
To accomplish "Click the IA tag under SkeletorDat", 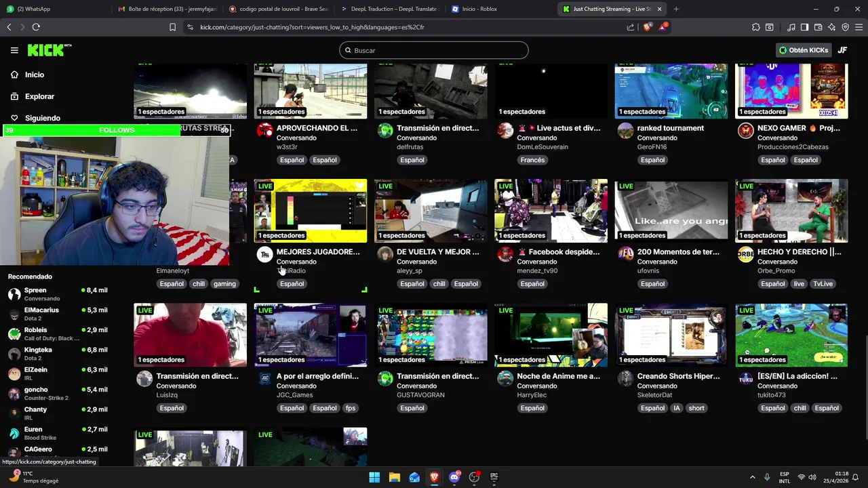I will (676, 408).
